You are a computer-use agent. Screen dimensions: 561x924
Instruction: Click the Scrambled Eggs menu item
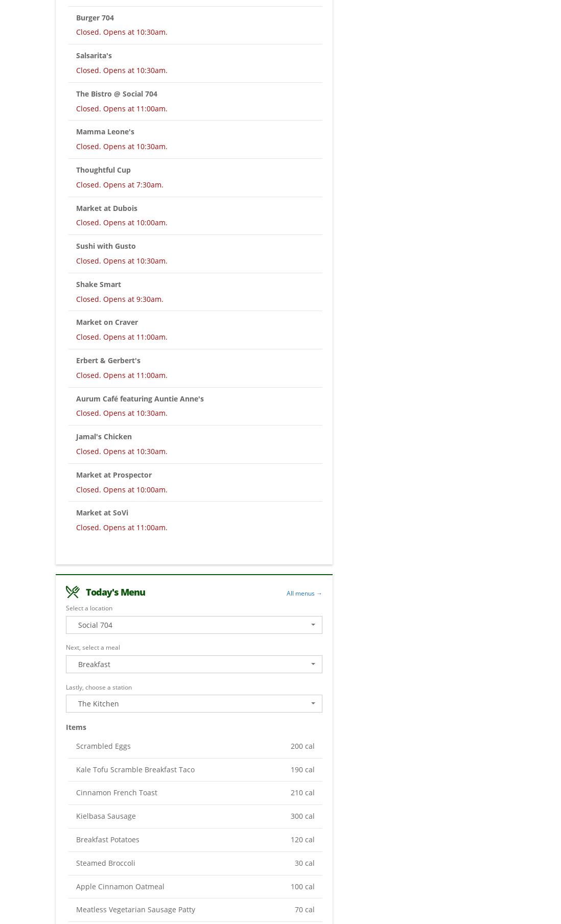point(103,746)
